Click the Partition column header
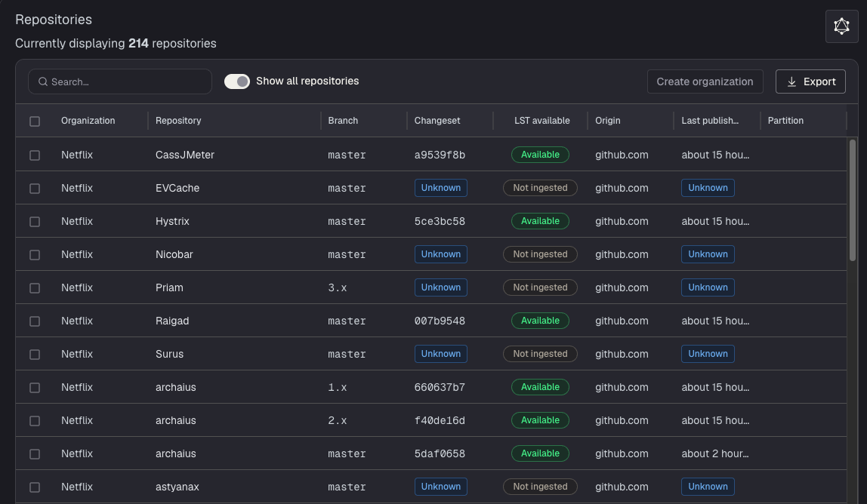Image resolution: width=867 pixels, height=504 pixels. 785,121
